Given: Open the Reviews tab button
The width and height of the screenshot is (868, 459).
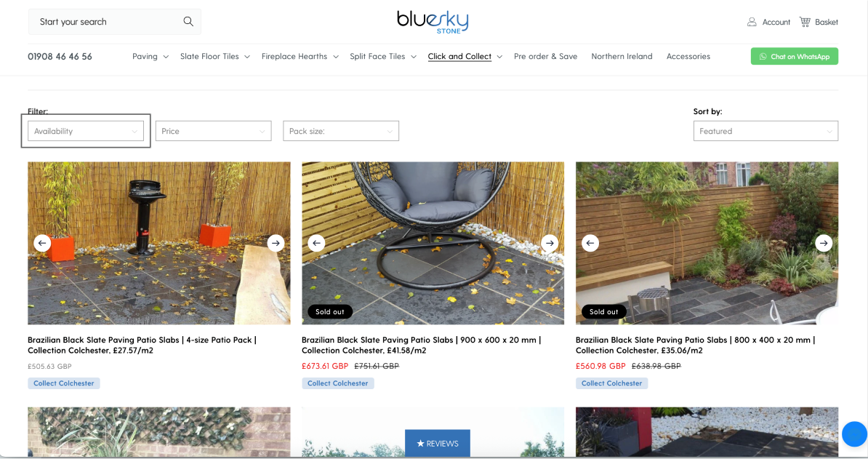Looking at the screenshot, I should click(x=437, y=443).
